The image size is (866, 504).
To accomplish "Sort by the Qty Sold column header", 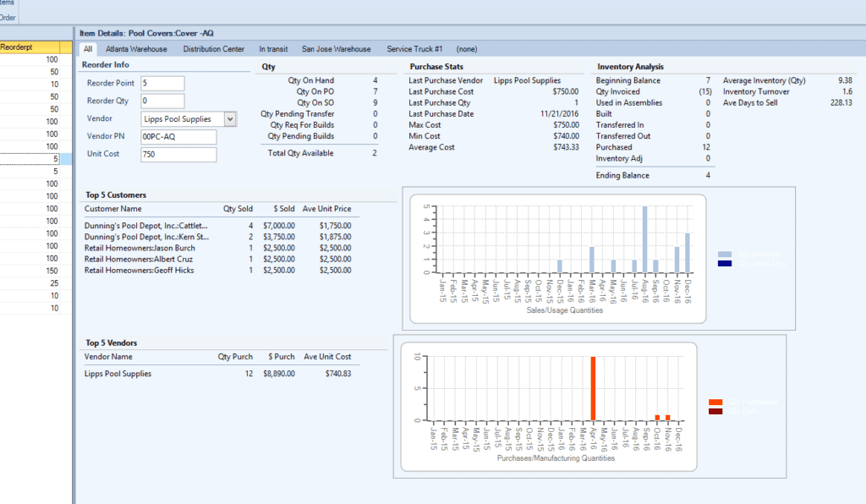I will click(x=238, y=209).
